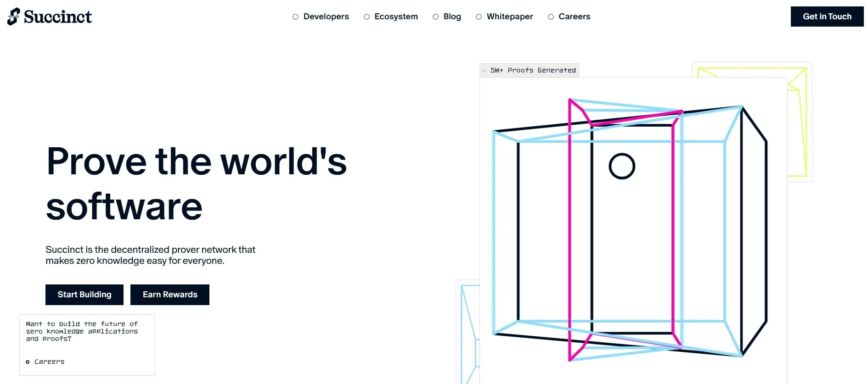
Task: Open the Developers menu item
Action: coord(326,17)
